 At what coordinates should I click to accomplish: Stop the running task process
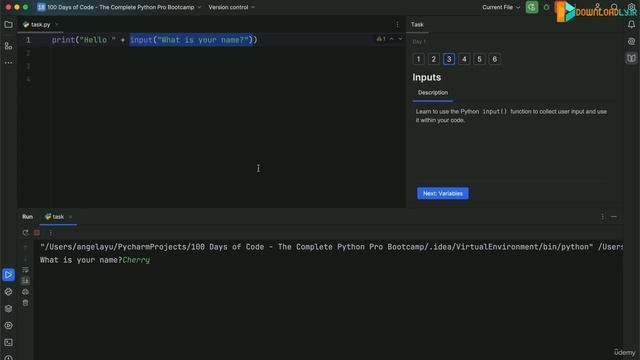point(37,233)
